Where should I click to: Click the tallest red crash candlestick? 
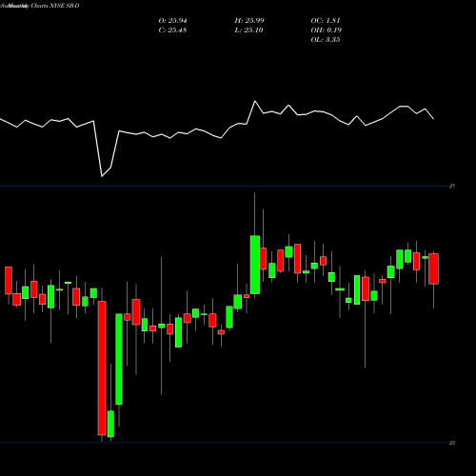click(102, 368)
